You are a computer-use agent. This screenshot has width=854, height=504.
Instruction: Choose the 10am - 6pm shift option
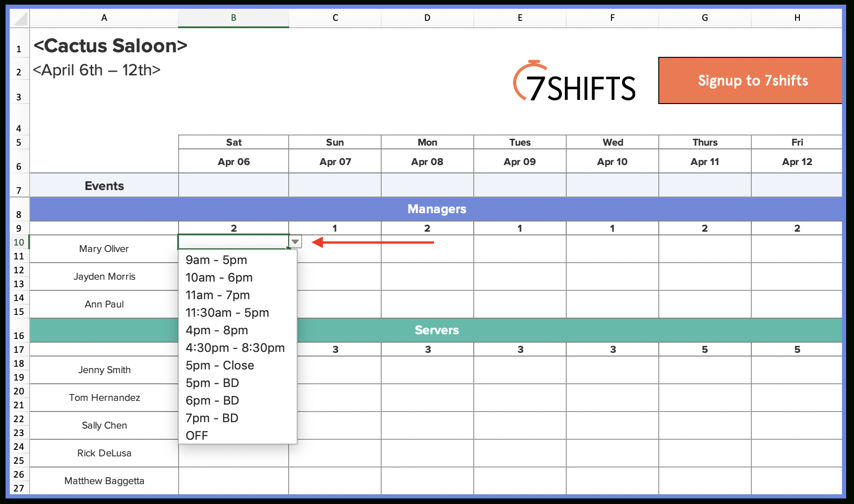pos(237,277)
